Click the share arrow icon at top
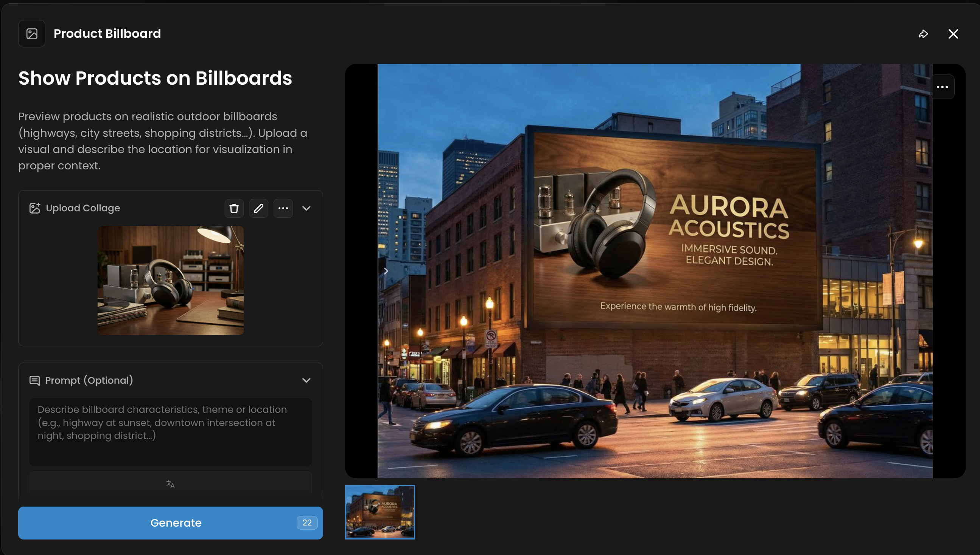Screen dimensions: 980x555 (x=923, y=34)
